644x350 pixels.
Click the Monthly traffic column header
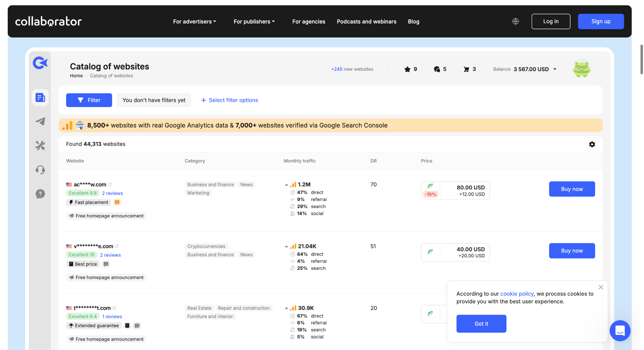tap(300, 161)
